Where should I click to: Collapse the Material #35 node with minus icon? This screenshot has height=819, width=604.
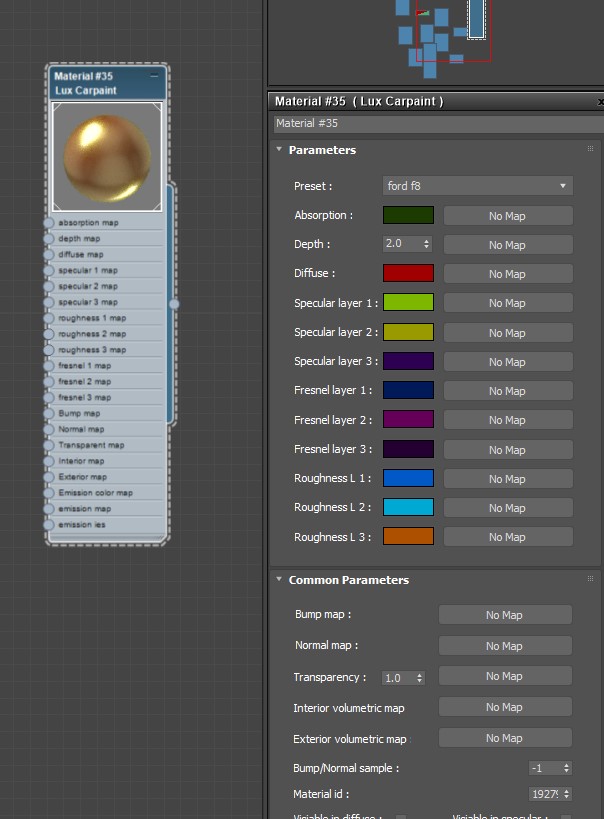pos(154,76)
